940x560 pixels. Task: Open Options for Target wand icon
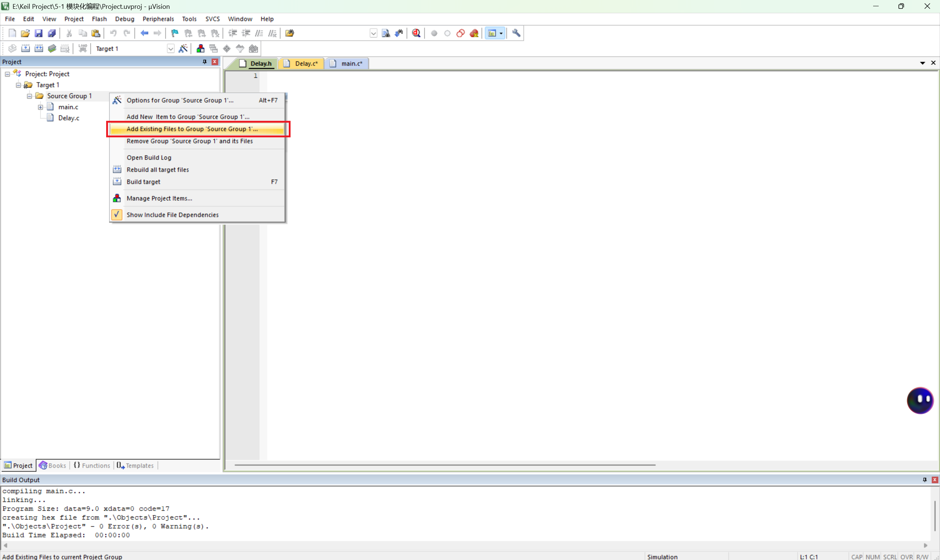[183, 48]
